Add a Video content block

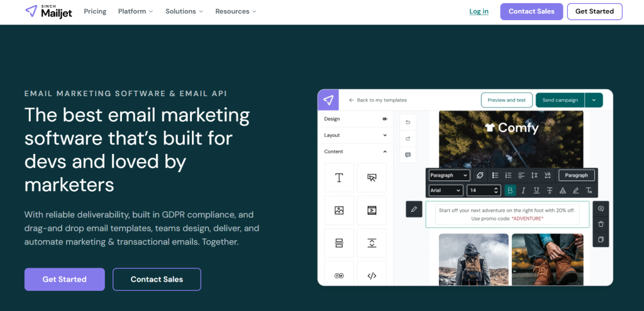coord(372,210)
